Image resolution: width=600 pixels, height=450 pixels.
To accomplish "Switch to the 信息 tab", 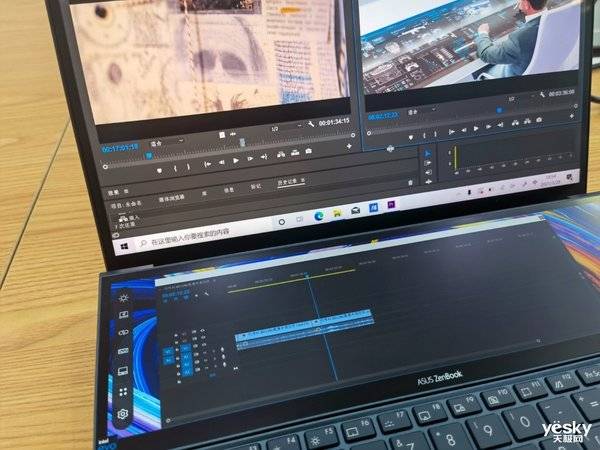I will (x=229, y=190).
